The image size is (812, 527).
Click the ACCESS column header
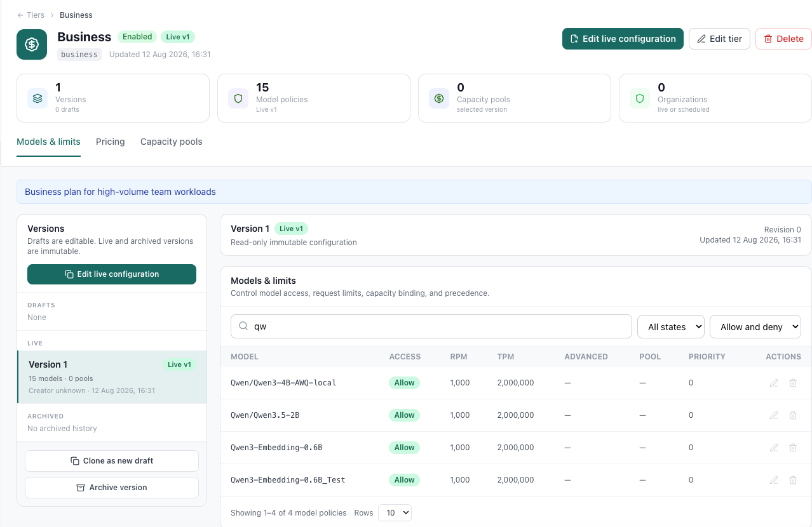[405, 357]
